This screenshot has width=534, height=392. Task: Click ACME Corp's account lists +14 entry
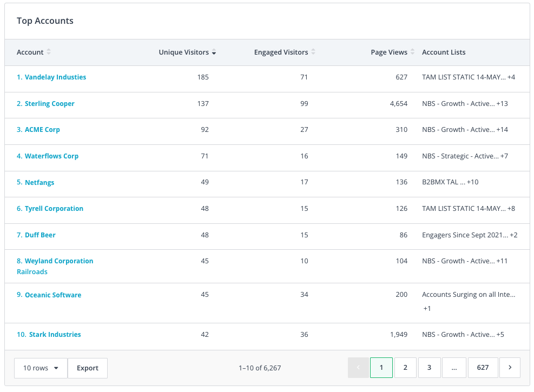(x=465, y=130)
